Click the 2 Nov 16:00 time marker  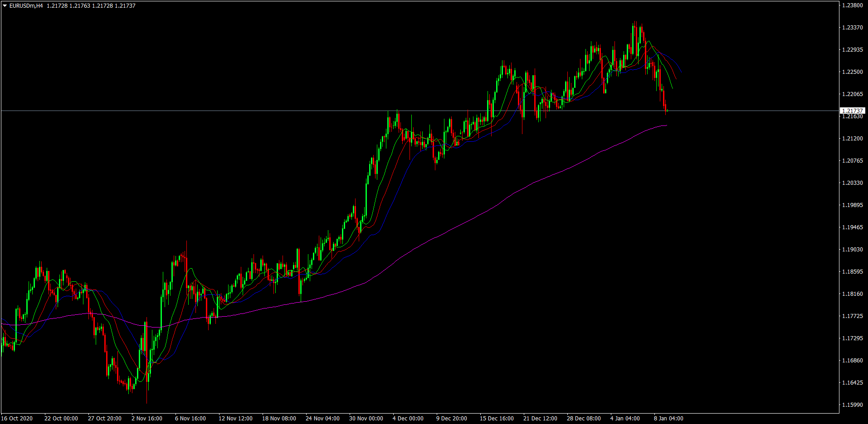[147, 419]
